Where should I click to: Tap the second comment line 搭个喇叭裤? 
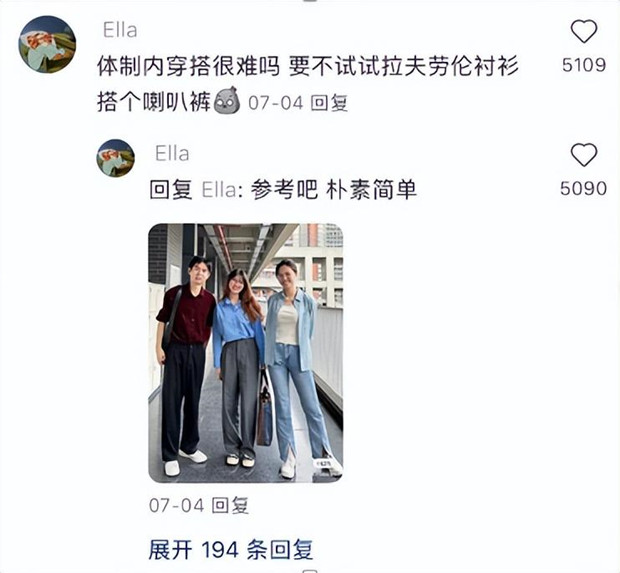154,103
